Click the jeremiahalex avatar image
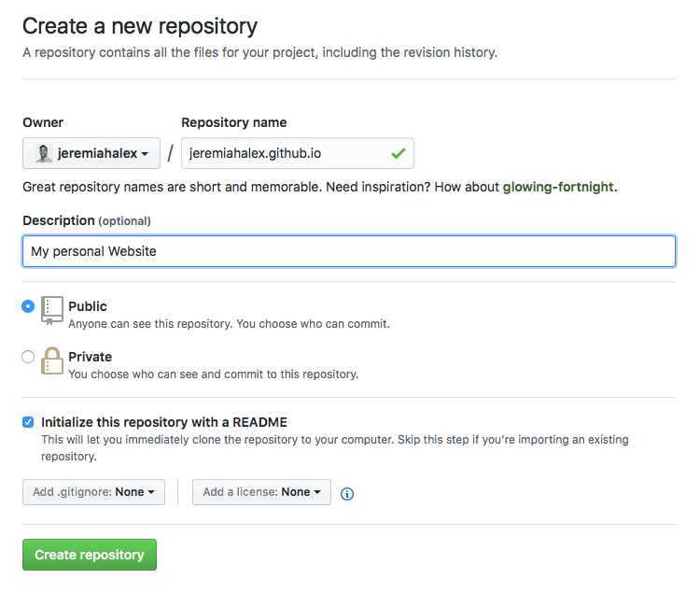 click(44, 153)
